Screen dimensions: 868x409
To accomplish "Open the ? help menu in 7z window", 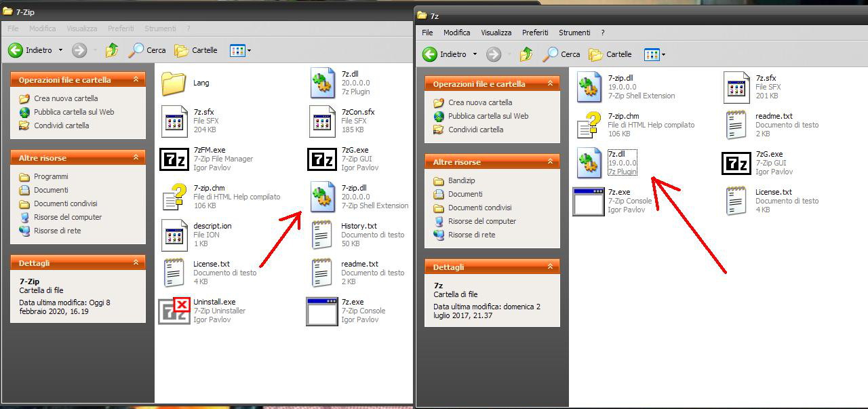I will pyautogui.click(x=603, y=33).
